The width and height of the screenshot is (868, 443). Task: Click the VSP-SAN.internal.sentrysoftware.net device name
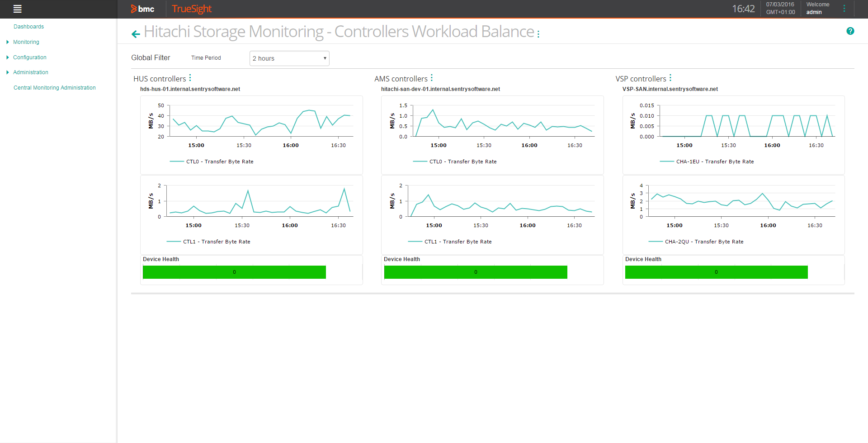(670, 89)
